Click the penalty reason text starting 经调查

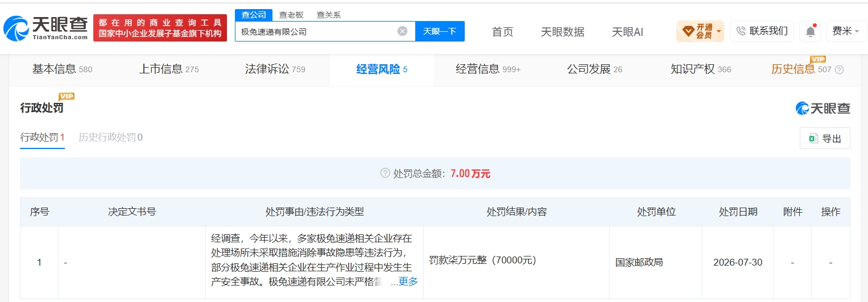[312, 260]
